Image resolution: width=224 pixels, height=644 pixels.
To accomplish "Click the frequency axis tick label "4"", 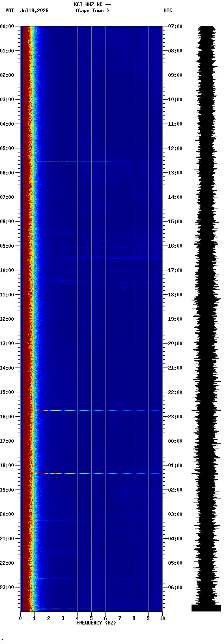I will pyautogui.click(x=77, y=618).
